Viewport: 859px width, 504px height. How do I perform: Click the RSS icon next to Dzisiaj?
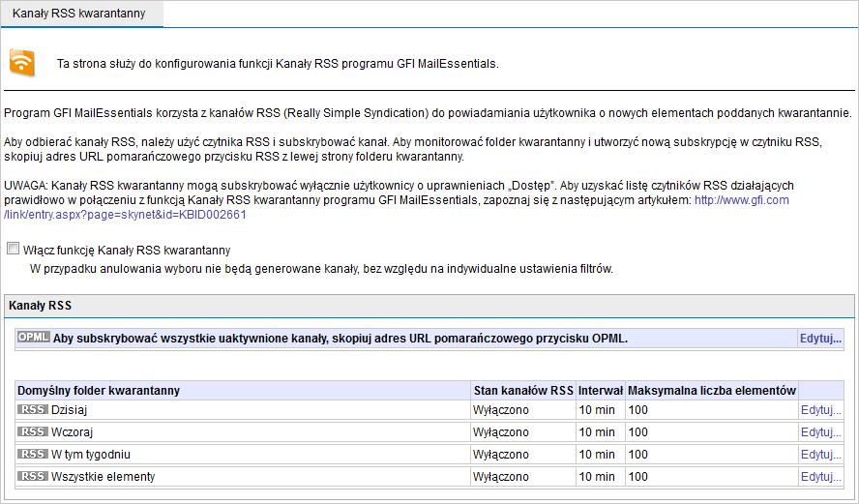32,409
